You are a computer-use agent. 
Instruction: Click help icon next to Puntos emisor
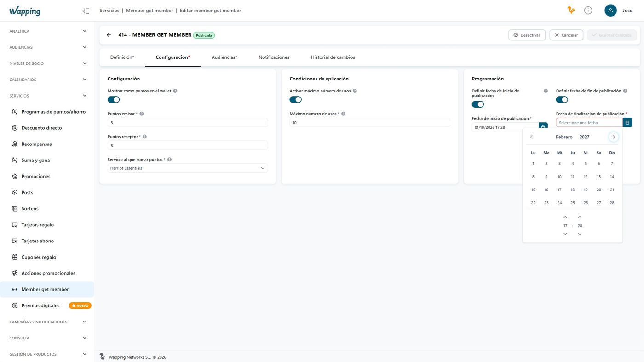pos(141,114)
